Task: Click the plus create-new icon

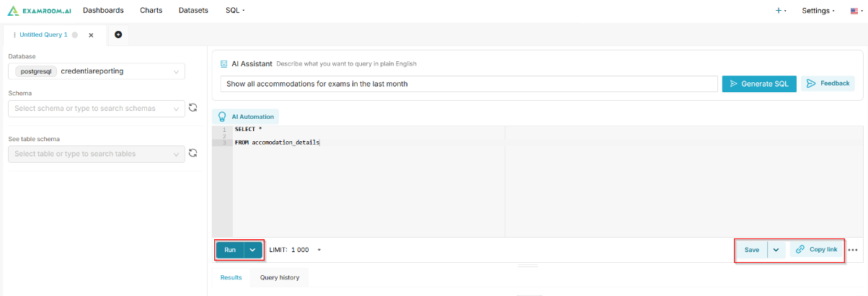Action: 779,11
